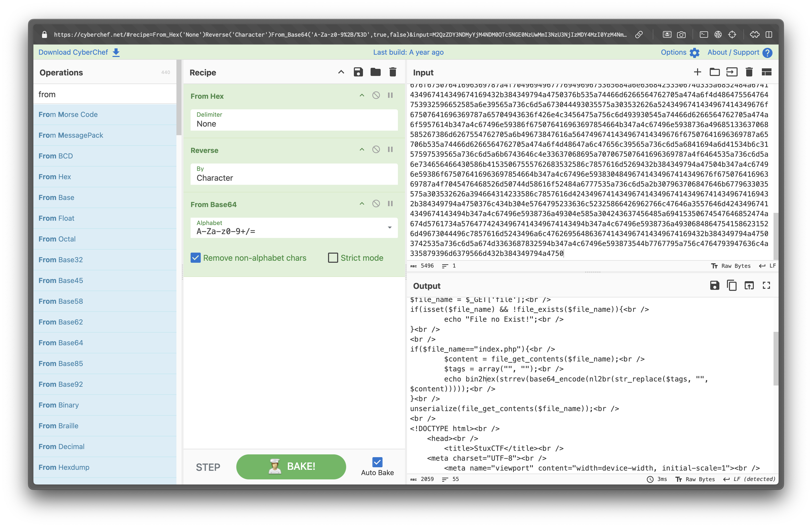The image size is (812, 527).
Task: Enable Strict mode checkbox
Action: point(333,258)
